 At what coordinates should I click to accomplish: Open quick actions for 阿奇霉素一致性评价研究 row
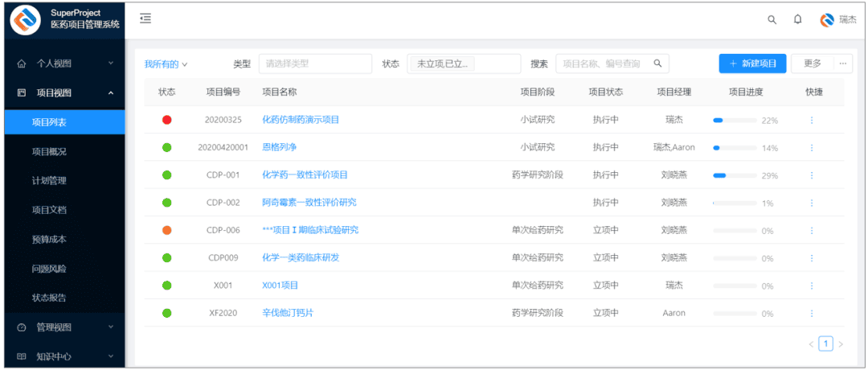pos(812,203)
